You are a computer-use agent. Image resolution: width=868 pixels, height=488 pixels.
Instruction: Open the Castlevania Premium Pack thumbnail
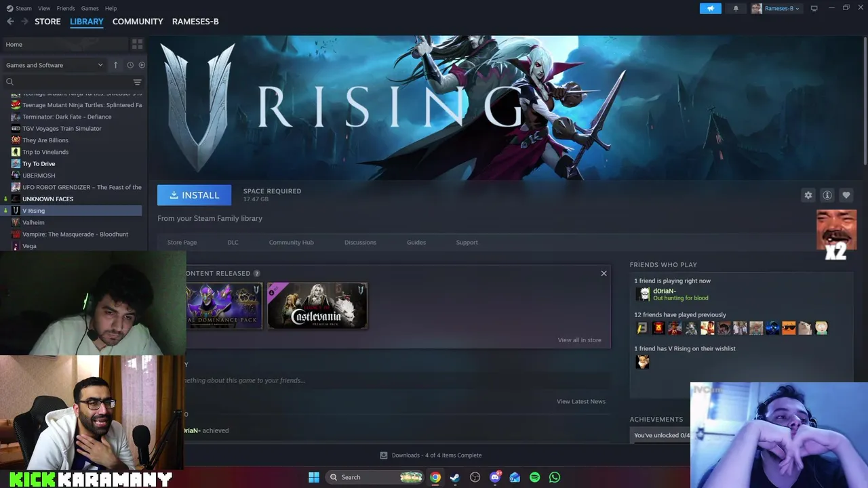tap(317, 306)
